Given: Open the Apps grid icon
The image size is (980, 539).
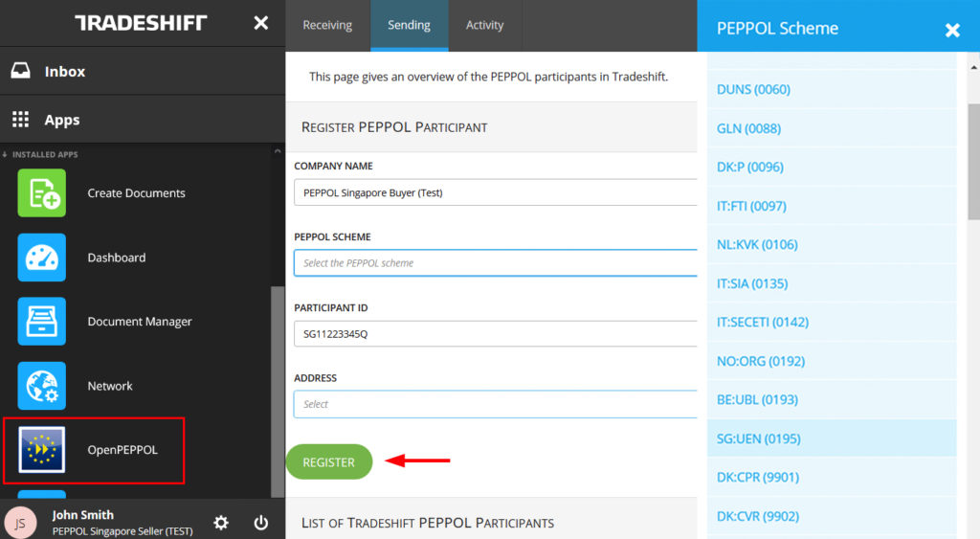Looking at the screenshot, I should coord(20,120).
